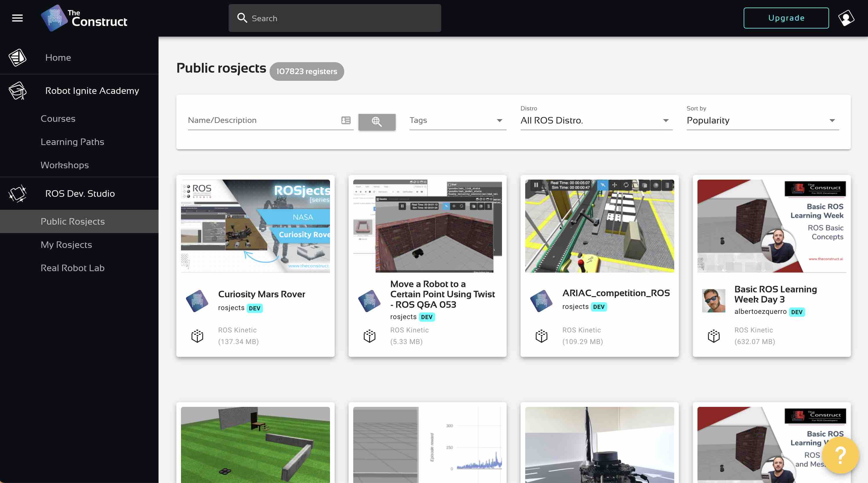Click the Robot Ignite Academy graduation icon
Image resolution: width=868 pixels, height=483 pixels.
click(17, 91)
